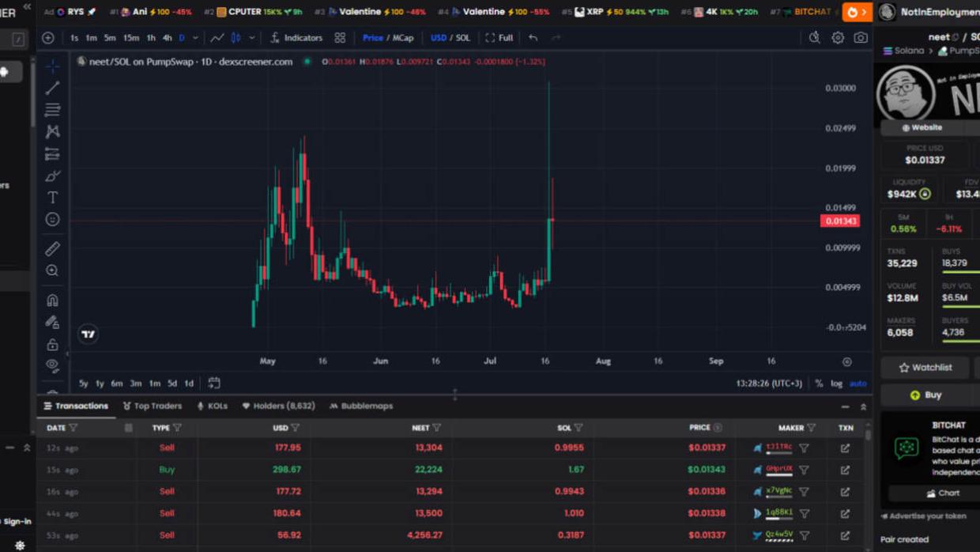Toggle auto scale on chart

coord(857,384)
